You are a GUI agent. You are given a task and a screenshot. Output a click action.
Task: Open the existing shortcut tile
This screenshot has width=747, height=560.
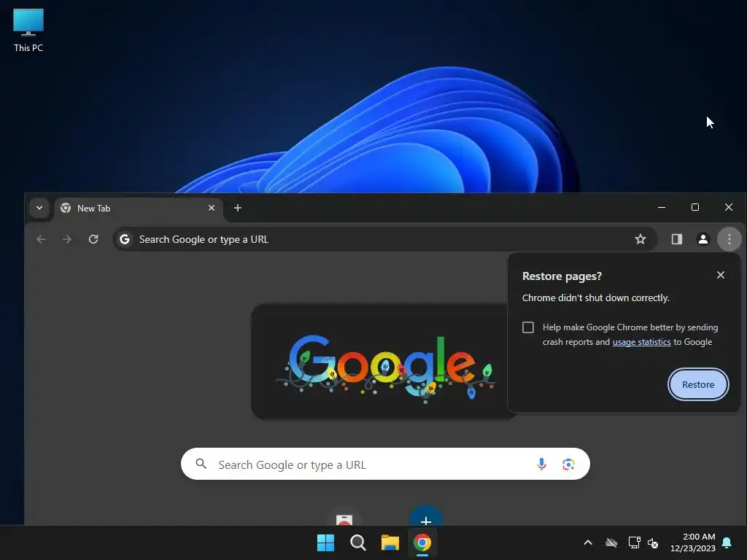coord(344,517)
